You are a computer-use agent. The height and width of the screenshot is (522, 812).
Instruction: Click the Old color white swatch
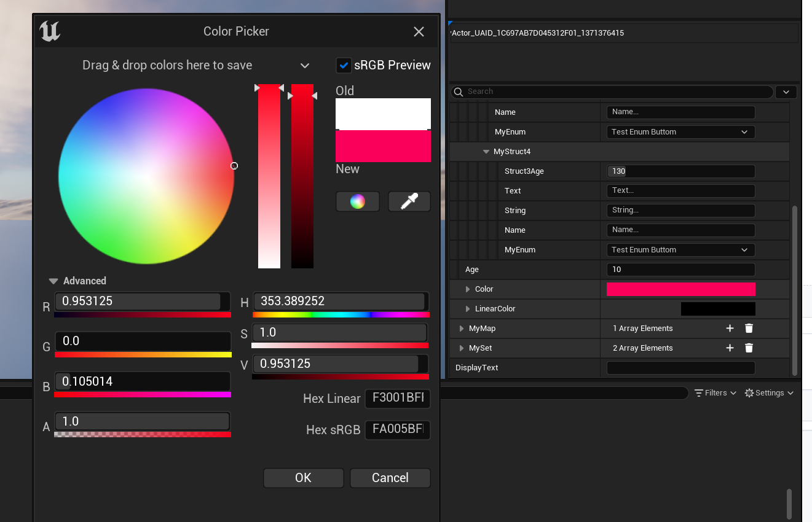[383, 114]
